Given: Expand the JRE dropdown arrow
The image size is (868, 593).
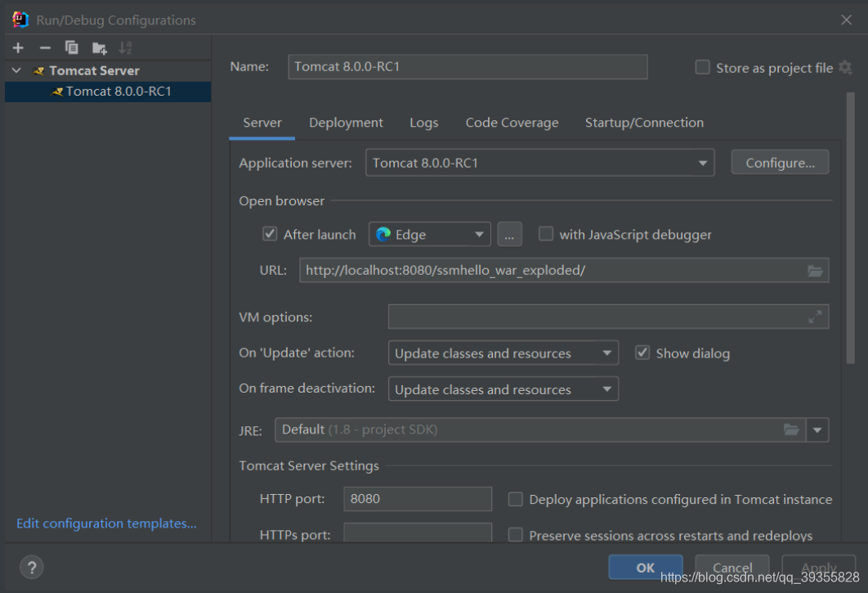Looking at the screenshot, I should coord(817,430).
